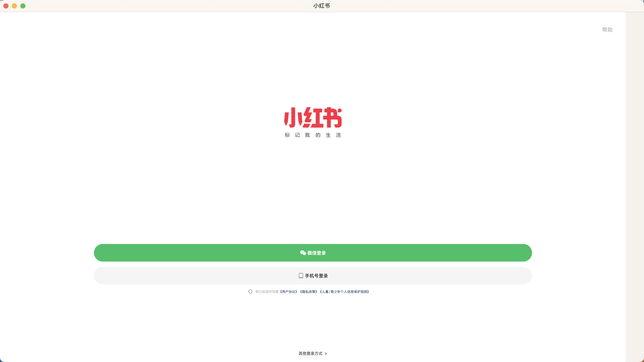Click the 小红书 window title text
The height and width of the screenshot is (362, 644).
pyautogui.click(x=322, y=6)
